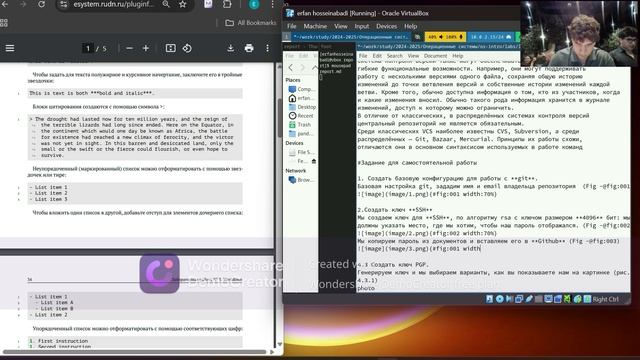Select Computer in the Places panel

pos(301,89)
